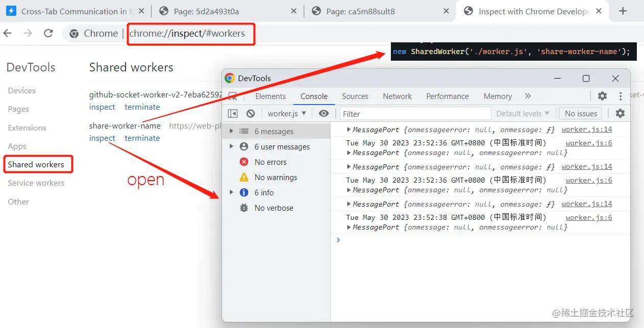Expand the 6 info group
The image size is (644, 328).
[x=232, y=192]
